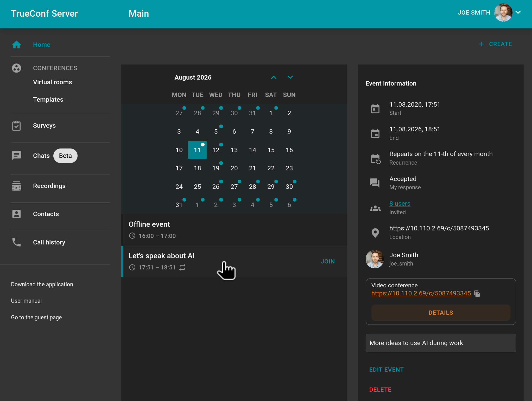532x401 pixels.
Task: Click the joe_smith username text
Action: click(x=401, y=264)
